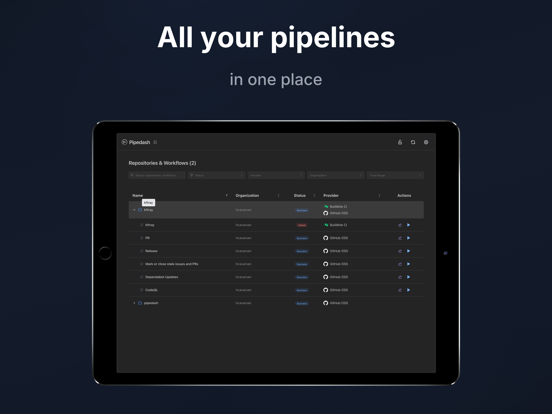Click the GitHub icon in the PR row

tap(326, 238)
